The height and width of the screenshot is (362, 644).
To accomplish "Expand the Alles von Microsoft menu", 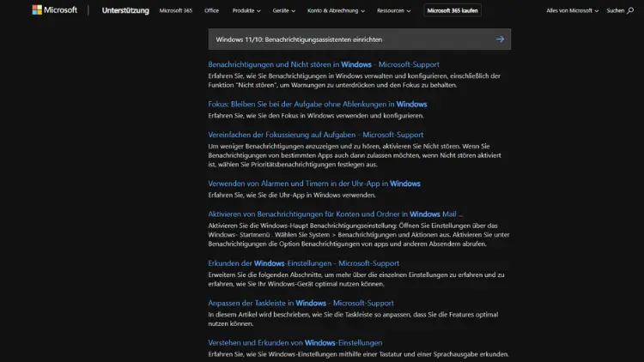I will point(572,10).
